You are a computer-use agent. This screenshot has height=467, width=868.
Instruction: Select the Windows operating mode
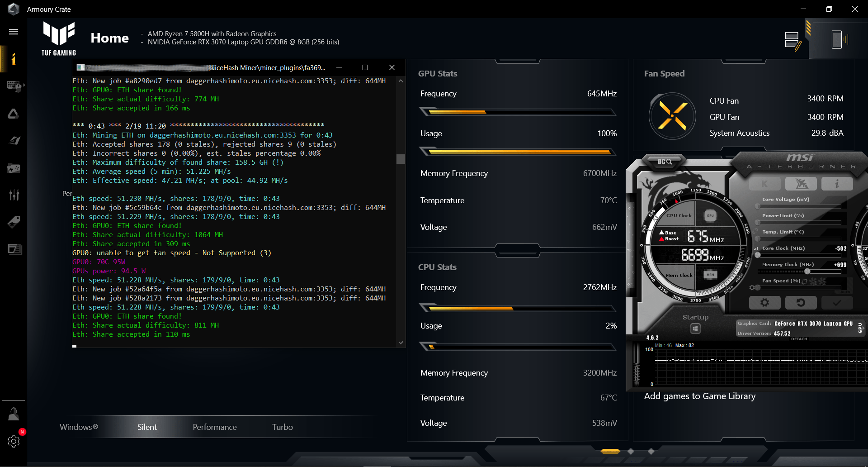pos(79,427)
